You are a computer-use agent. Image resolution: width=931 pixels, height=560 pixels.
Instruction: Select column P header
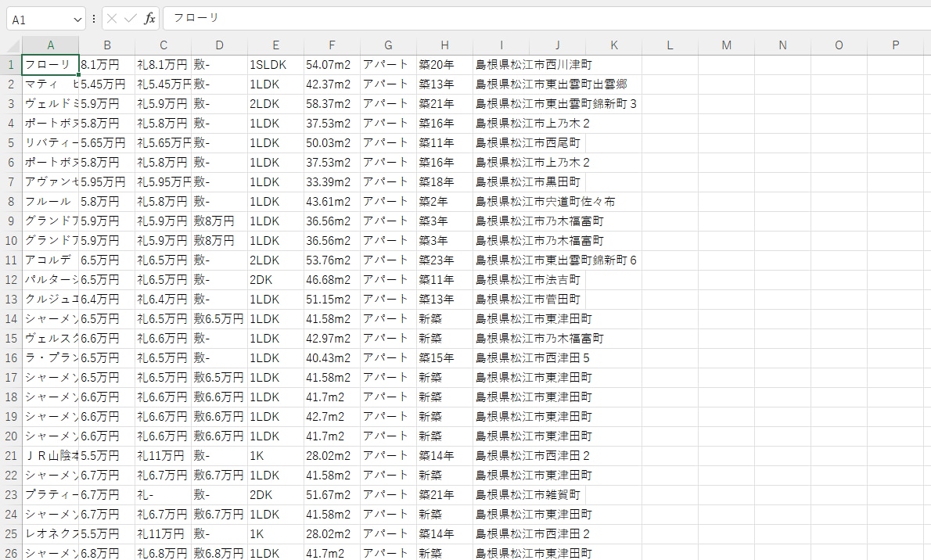(895, 45)
